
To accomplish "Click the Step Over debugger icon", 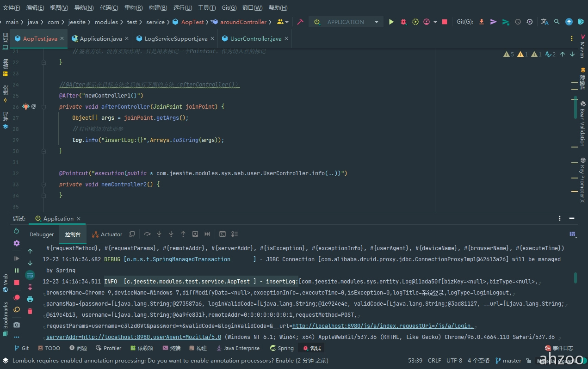I will click(x=147, y=234).
